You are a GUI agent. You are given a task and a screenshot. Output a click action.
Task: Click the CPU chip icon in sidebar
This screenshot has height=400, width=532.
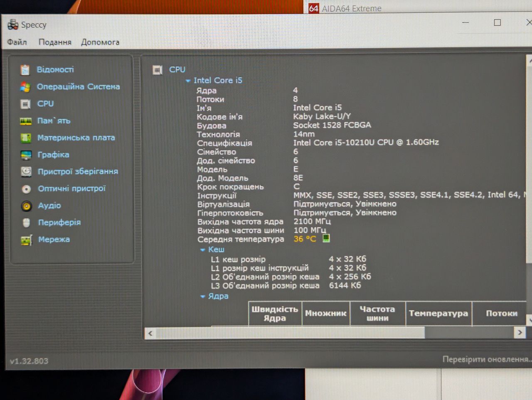[26, 104]
